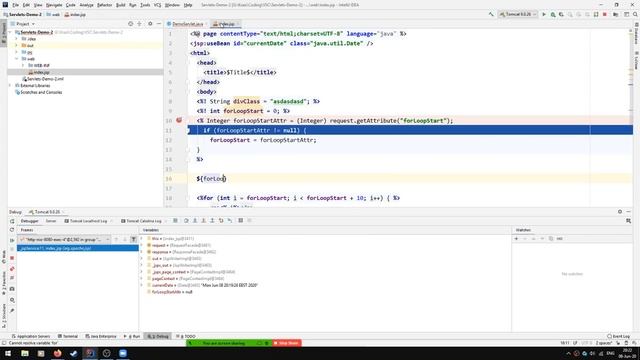Click the Collapse All icon in Project panel header

click(139, 24)
